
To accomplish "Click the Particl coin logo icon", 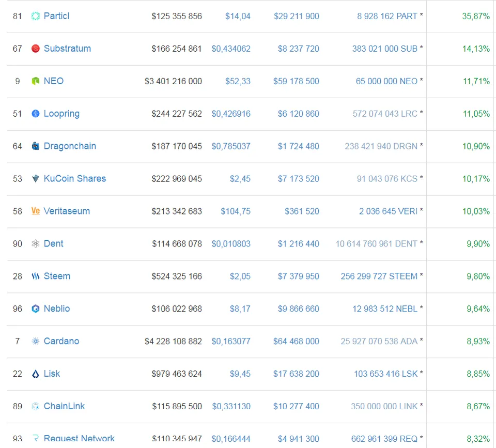I will pyautogui.click(x=36, y=16).
